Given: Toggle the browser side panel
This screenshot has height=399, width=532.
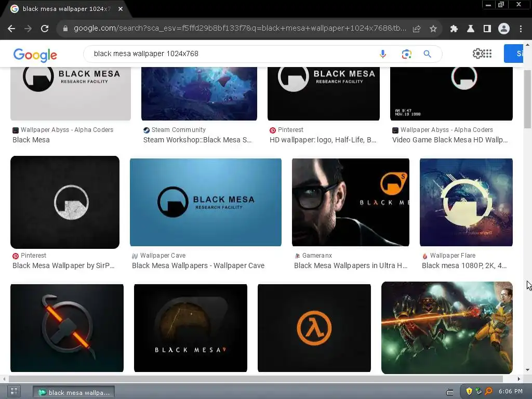Looking at the screenshot, I should [487, 29].
